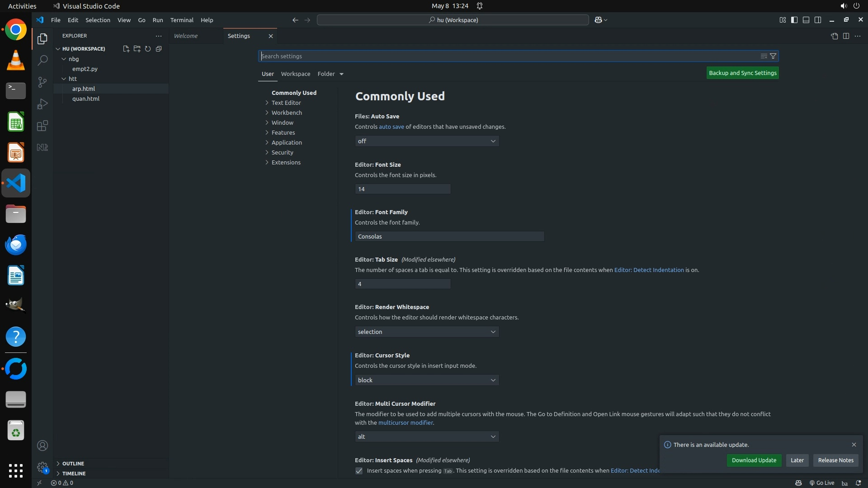
Task: Toggle Insert Spaces checkbox
Action: point(359,471)
